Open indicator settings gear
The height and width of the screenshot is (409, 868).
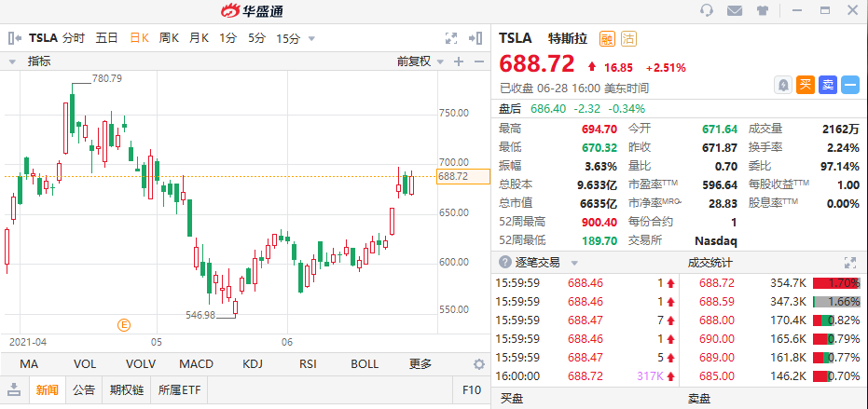[x=479, y=364]
